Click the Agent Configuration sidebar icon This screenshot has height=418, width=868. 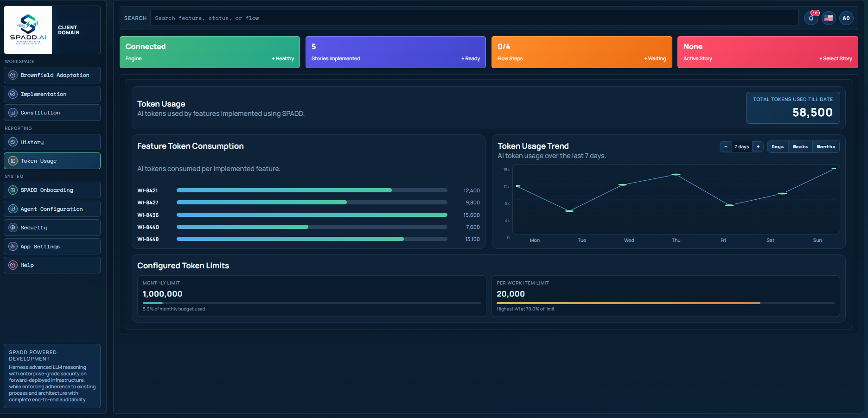click(x=13, y=209)
